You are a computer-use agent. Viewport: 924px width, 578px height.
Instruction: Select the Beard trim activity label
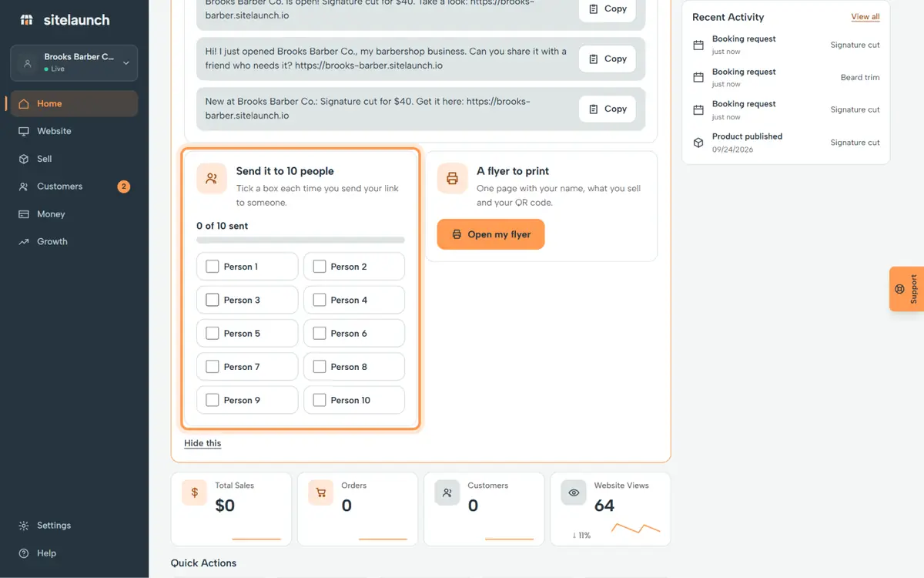[x=860, y=77]
